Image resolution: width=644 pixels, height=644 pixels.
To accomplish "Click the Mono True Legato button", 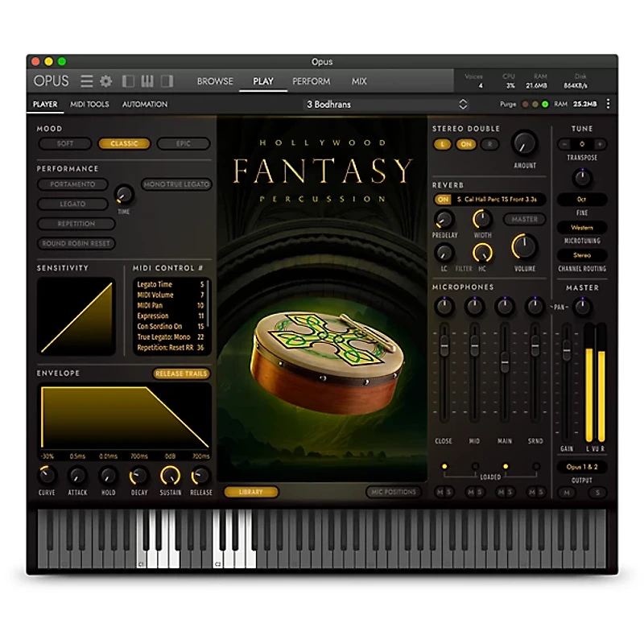I will pos(176,184).
